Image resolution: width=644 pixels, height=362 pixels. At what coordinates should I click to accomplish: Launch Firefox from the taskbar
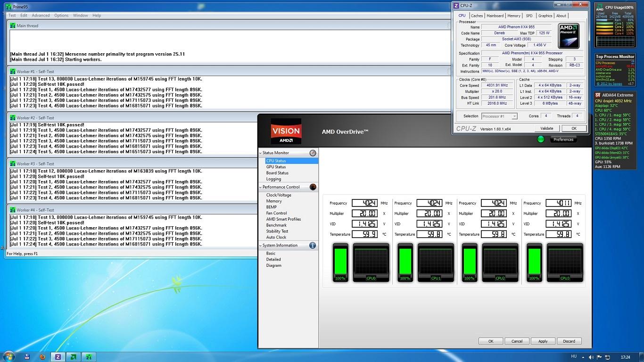point(42,357)
